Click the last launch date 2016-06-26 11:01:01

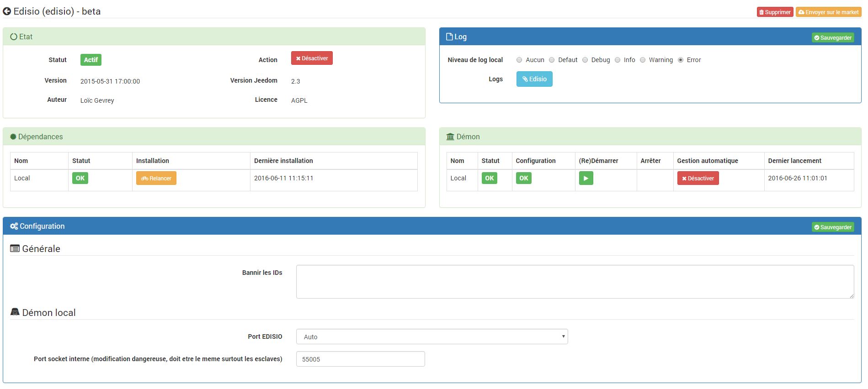pyautogui.click(x=798, y=178)
